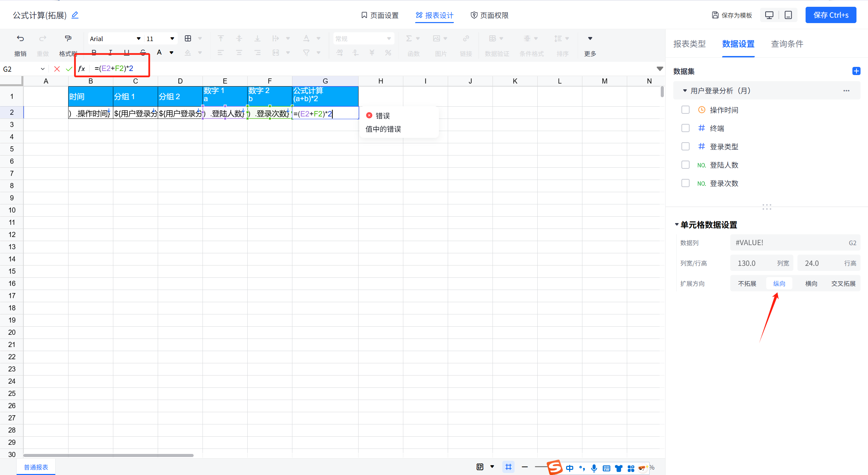Collapse the 用户登录分析（月）dataset tree
868x475 pixels.
684,91
